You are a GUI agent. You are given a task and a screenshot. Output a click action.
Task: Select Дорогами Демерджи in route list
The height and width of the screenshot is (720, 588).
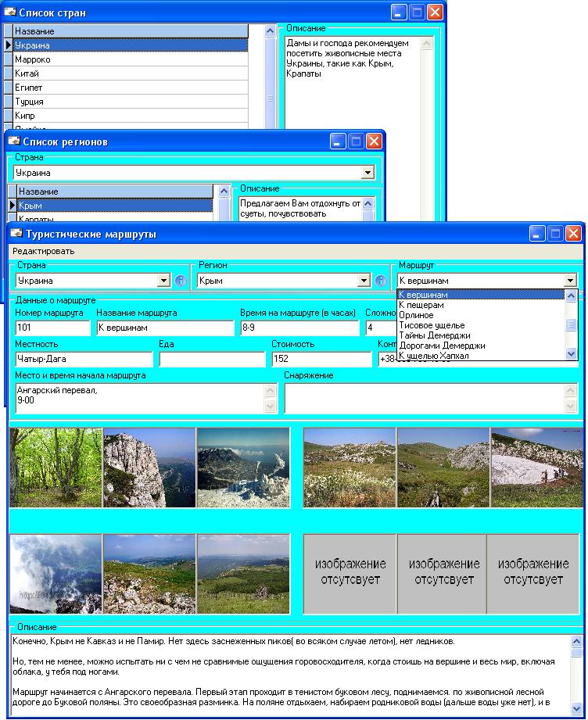(x=481, y=346)
